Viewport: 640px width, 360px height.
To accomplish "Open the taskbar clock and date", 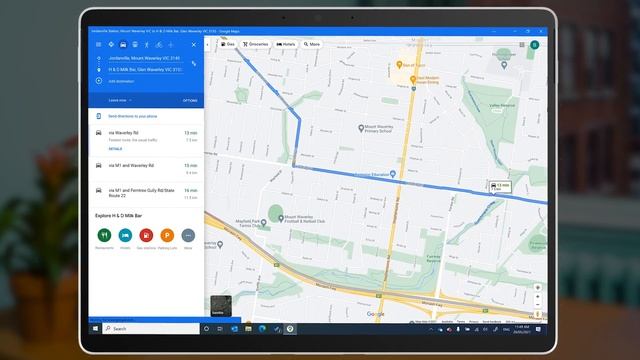I will [x=522, y=329].
